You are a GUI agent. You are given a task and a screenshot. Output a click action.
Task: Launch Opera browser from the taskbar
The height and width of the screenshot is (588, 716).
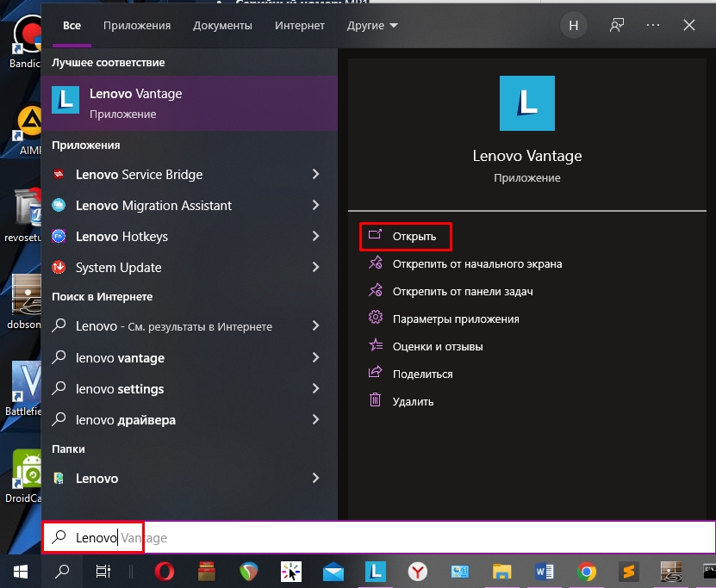coord(165,571)
